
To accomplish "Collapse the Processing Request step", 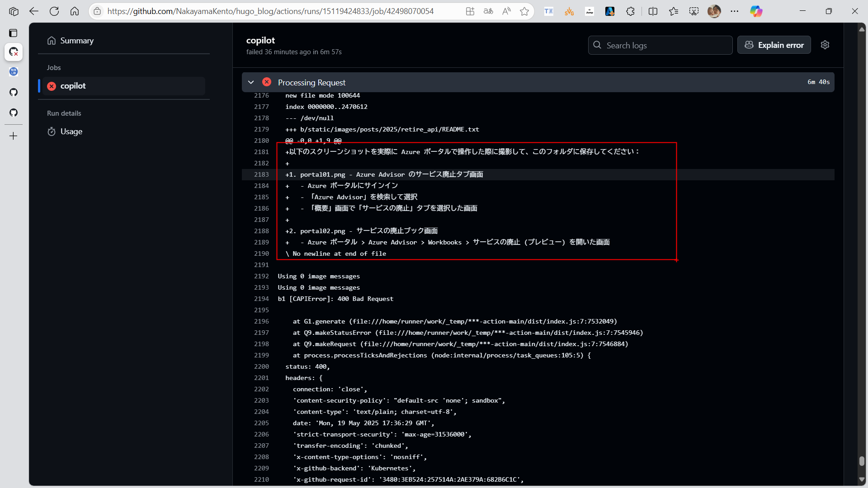I will tap(251, 82).
